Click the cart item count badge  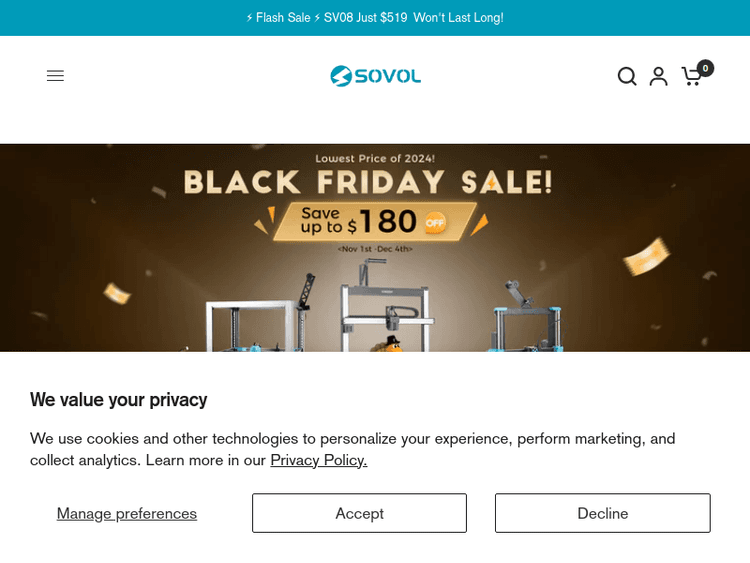click(x=705, y=68)
